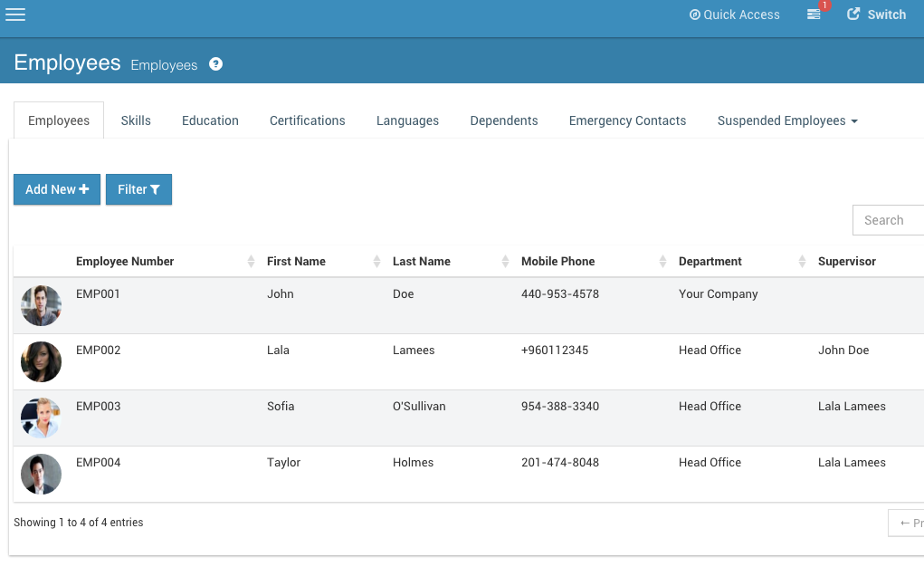Click the Switch icon in the top bar
Screen dimensions: 924x567
(x=852, y=14)
